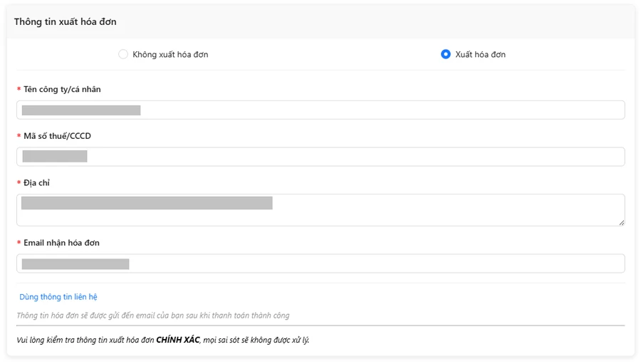Click the 'Mã số thuế/CCCD' field label

pos(57,136)
